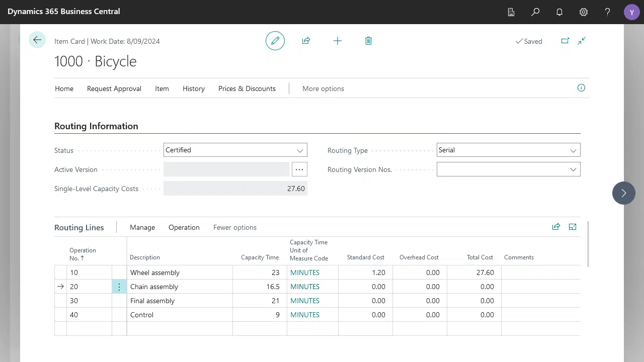
Task: Open MINUTES link in Wheel assembly row
Action: point(305,273)
